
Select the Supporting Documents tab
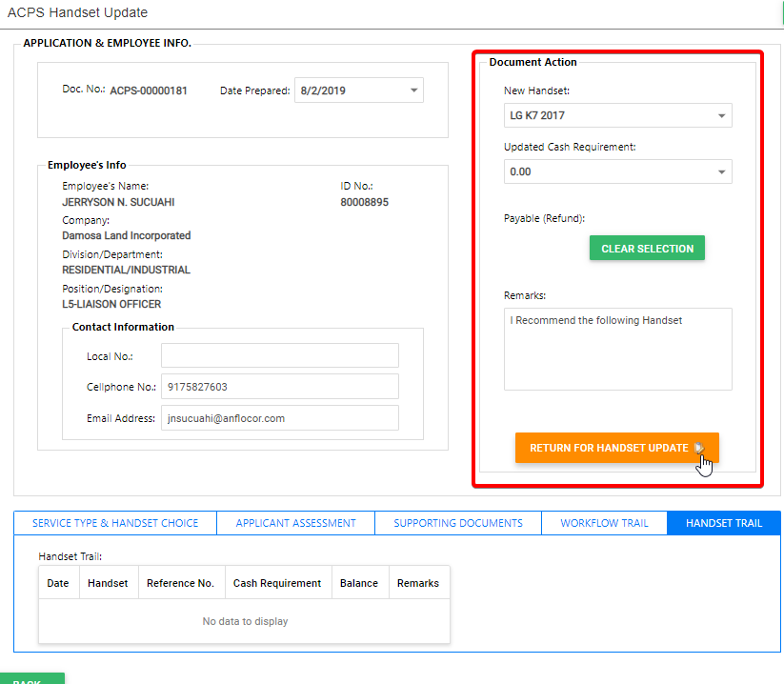coord(458,523)
